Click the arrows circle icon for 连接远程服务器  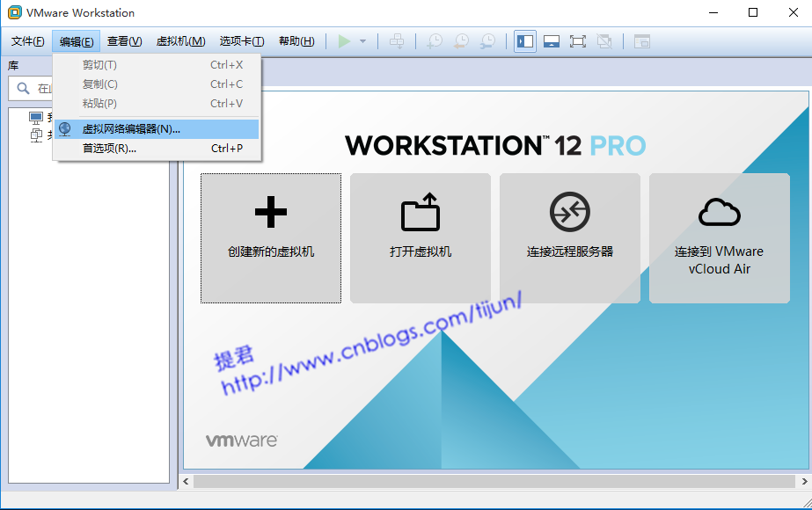click(x=570, y=212)
